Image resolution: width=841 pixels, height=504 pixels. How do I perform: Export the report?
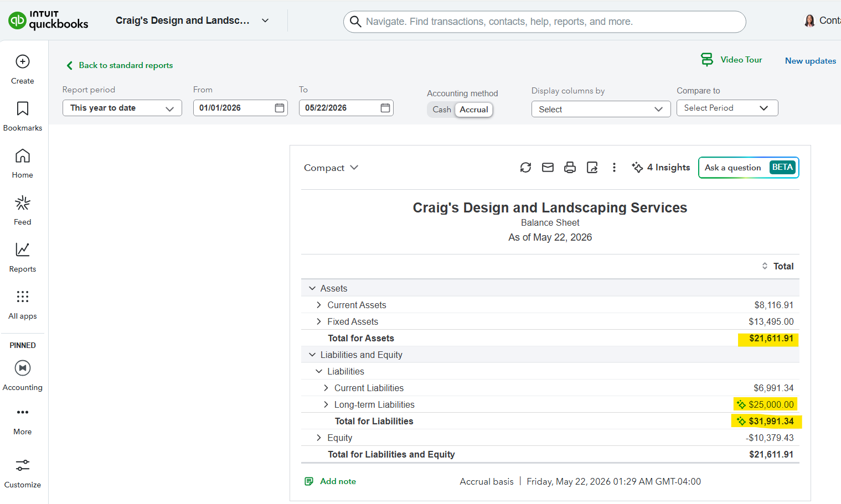[592, 168]
